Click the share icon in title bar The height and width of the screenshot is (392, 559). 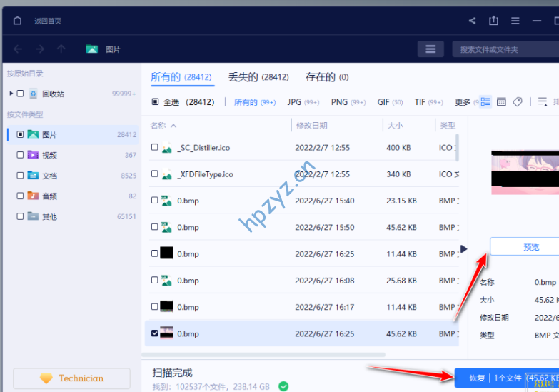(x=472, y=21)
